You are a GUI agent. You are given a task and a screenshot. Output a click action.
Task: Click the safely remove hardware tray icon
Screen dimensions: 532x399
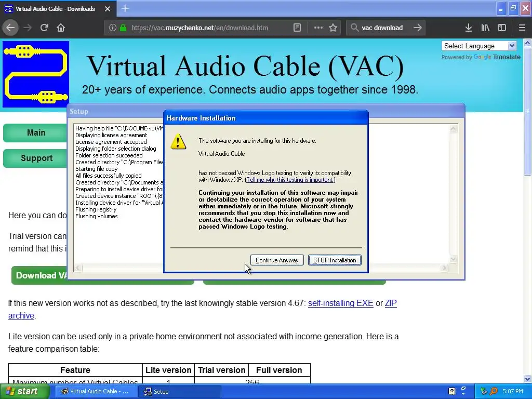tap(484, 391)
